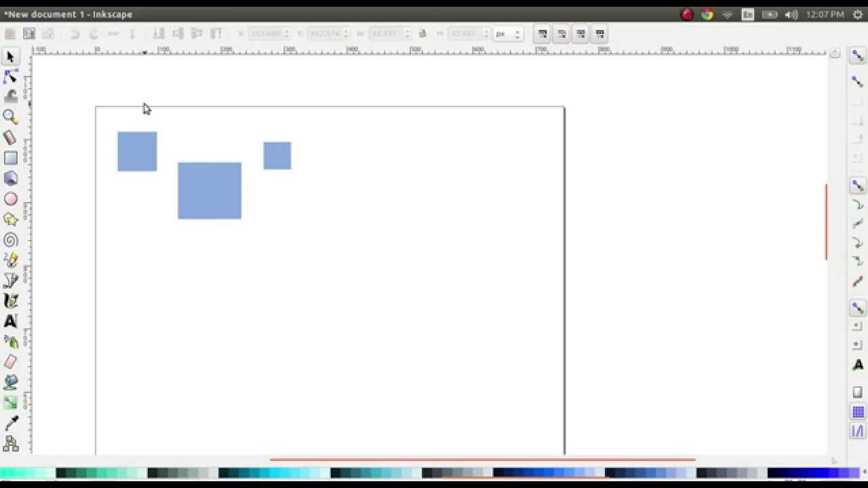
Task: Toggle scale rounded corners affect button
Action: 561,33
